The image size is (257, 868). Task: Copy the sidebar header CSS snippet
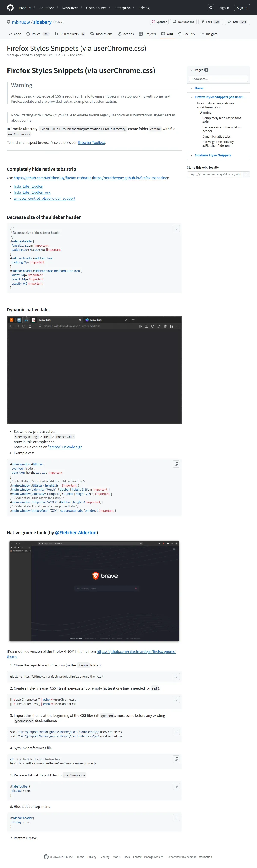point(176,228)
